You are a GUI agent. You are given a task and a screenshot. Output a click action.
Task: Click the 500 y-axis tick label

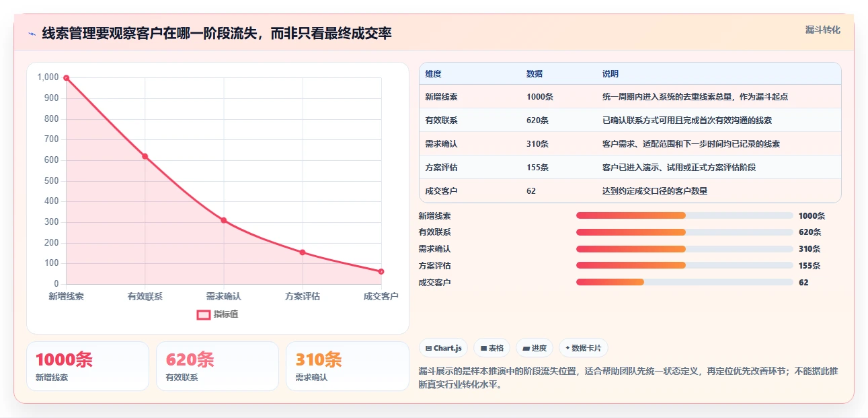coord(52,181)
